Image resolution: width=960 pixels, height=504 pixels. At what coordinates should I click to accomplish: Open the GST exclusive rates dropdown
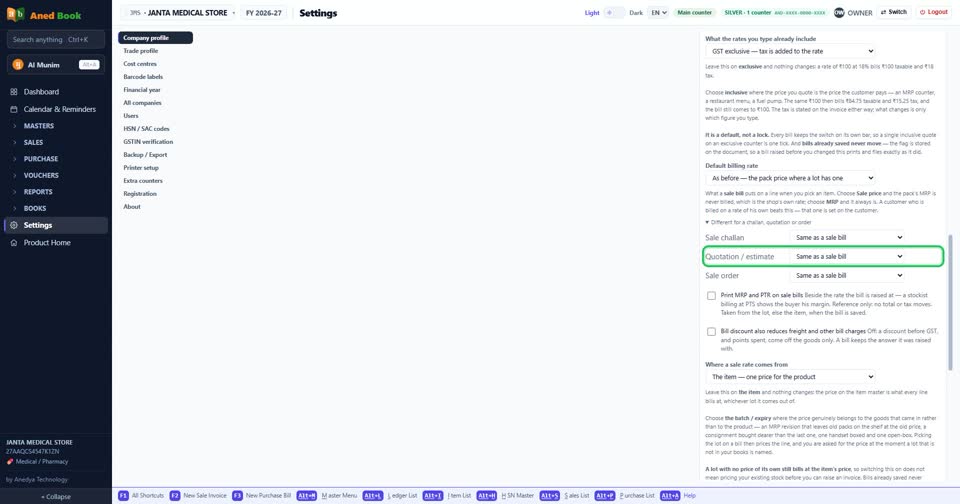pos(792,51)
